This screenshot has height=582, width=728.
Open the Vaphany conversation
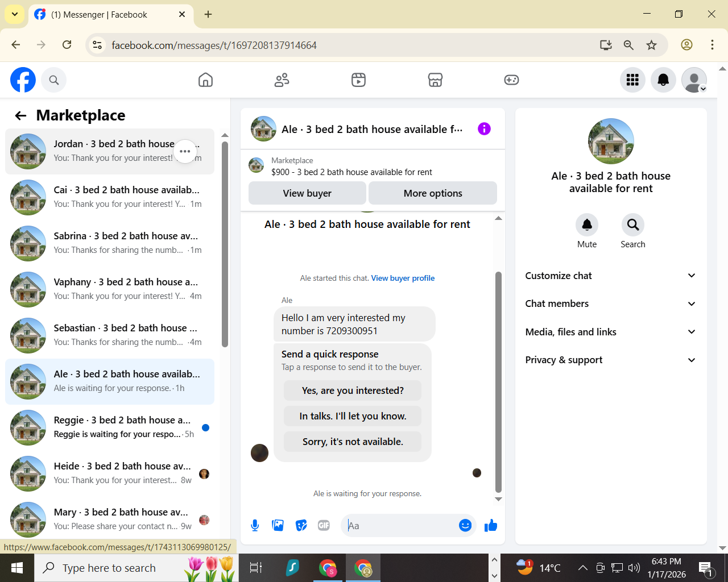[x=109, y=289]
